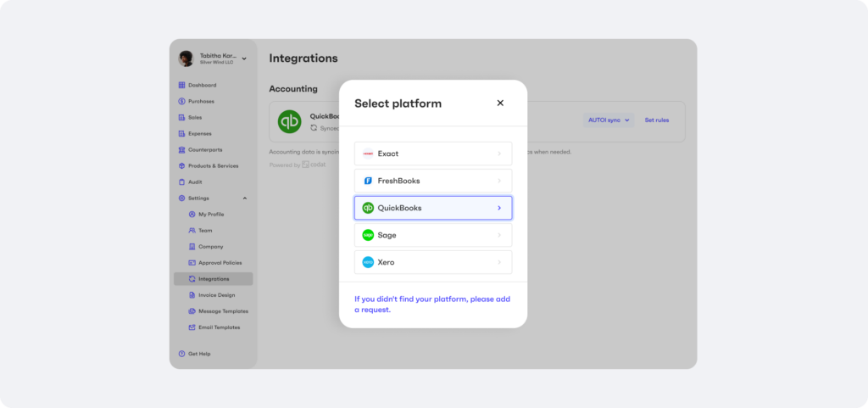Click the Settings gear icon
This screenshot has width=868, height=408.
[x=181, y=198]
